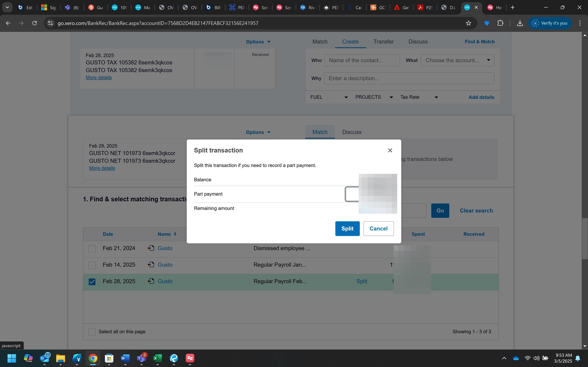
Task: Click the blue Split button
Action: [347, 228]
